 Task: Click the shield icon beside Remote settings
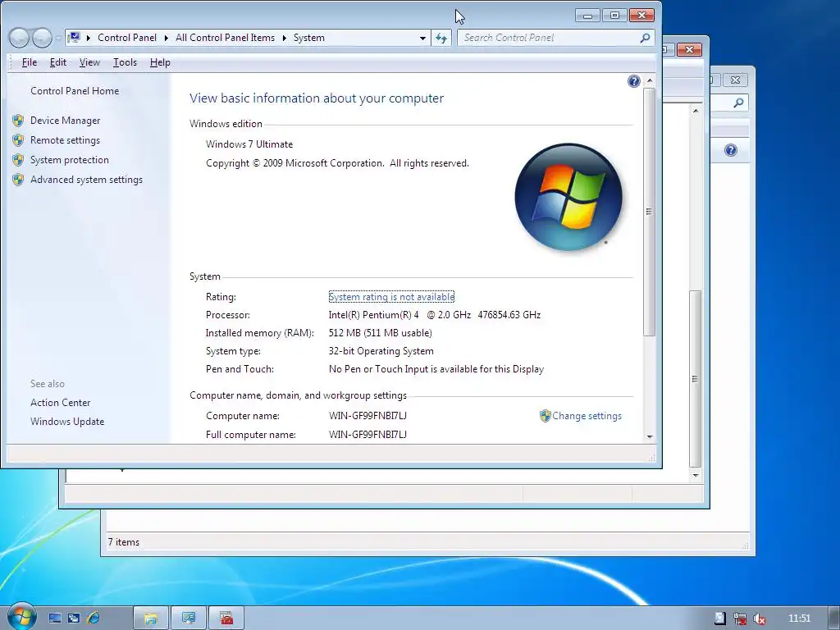pyautogui.click(x=18, y=140)
